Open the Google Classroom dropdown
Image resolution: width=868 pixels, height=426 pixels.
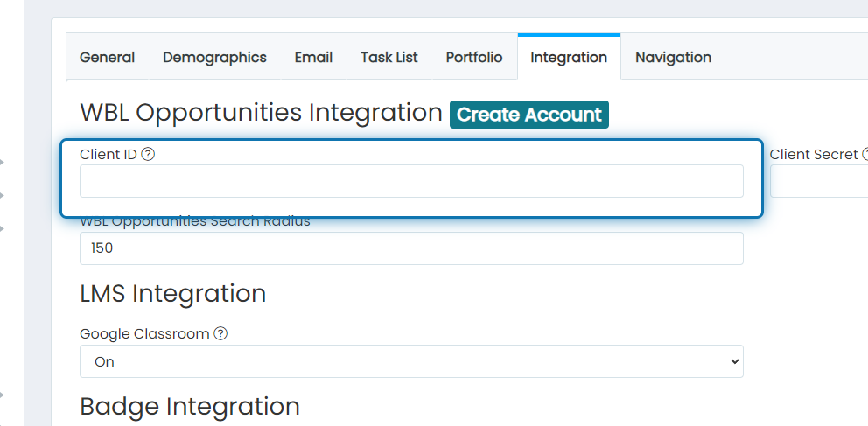pyautogui.click(x=411, y=361)
